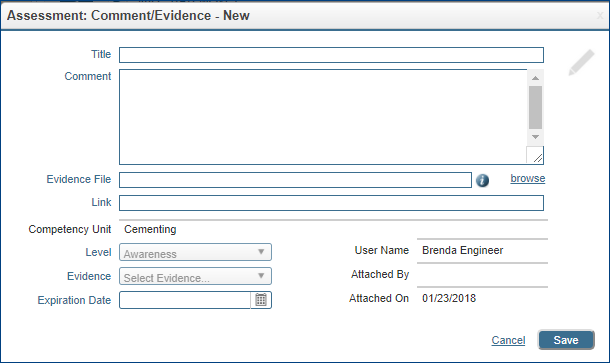Click the Save button
The image size is (610, 363).
pos(566,340)
